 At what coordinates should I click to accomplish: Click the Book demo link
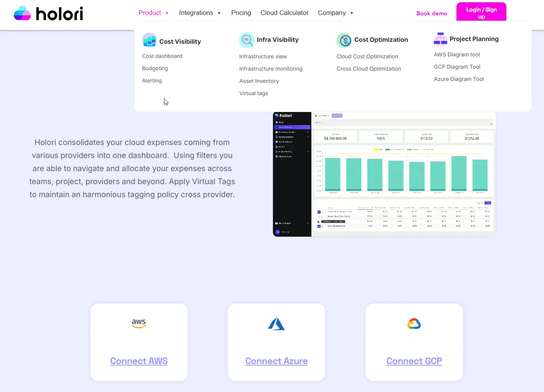tap(432, 13)
